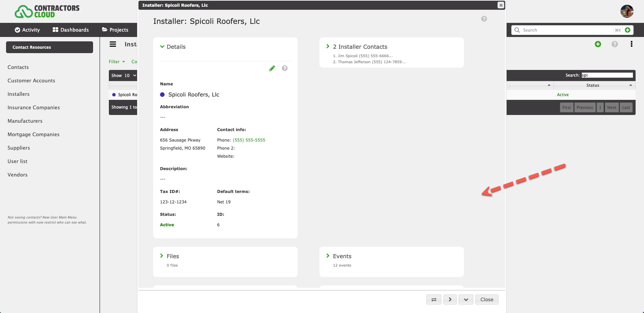
Task: Go to next record with right chevron button
Action: click(x=450, y=300)
